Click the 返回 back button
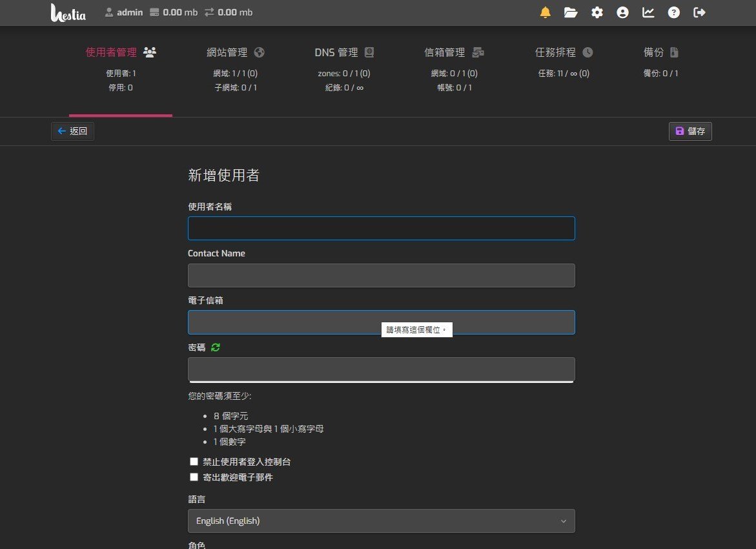Image resolution: width=756 pixels, height=549 pixels. (x=72, y=131)
